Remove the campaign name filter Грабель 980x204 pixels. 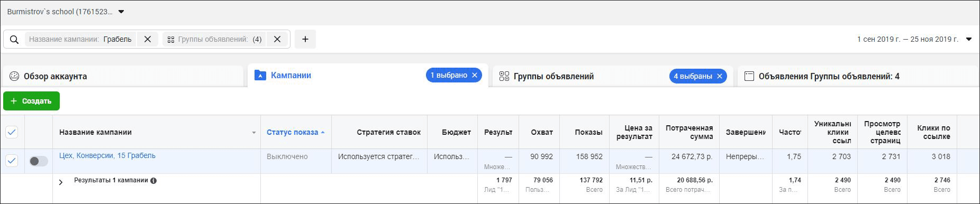click(x=148, y=39)
